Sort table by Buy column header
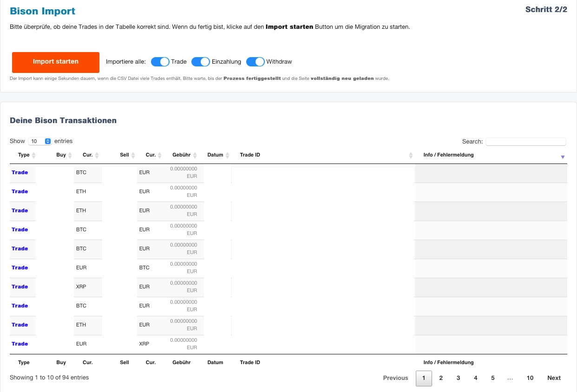This screenshot has width=577, height=392. [61, 155]
